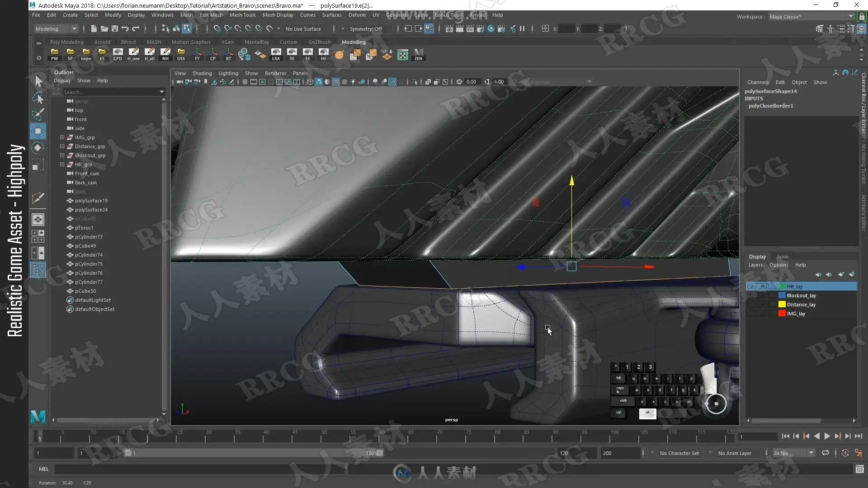Select polySurface24 in Outliner
Viewport: 868px width, 488px height.
click(91, 210)
